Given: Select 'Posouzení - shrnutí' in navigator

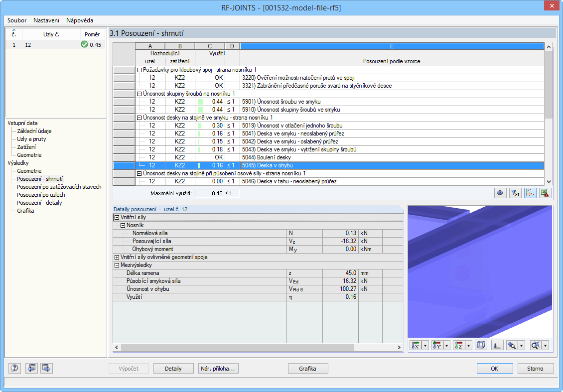Looking at the screenshot, I should point(40,179).
